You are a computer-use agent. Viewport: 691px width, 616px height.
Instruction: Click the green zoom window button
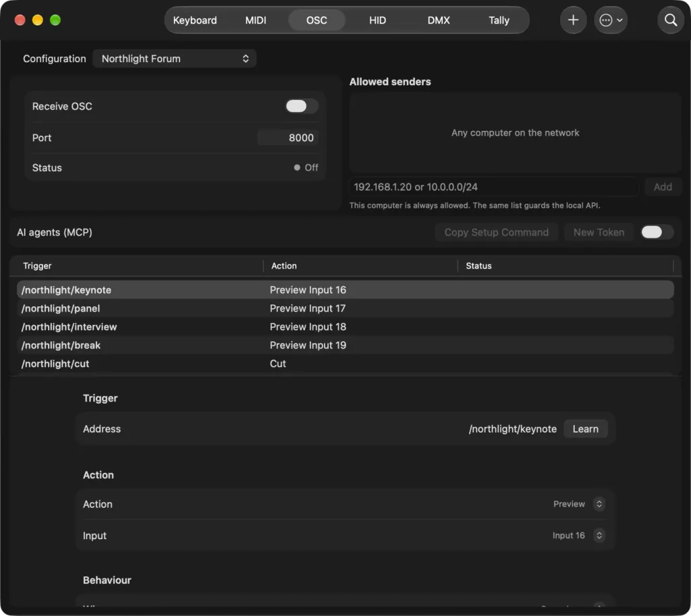pyautogui.click(x=55, y=20)
